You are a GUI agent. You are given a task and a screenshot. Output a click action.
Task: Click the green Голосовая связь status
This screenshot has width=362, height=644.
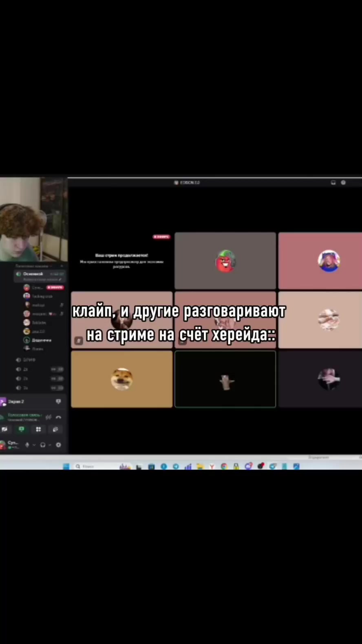click(x=24, y=415)
